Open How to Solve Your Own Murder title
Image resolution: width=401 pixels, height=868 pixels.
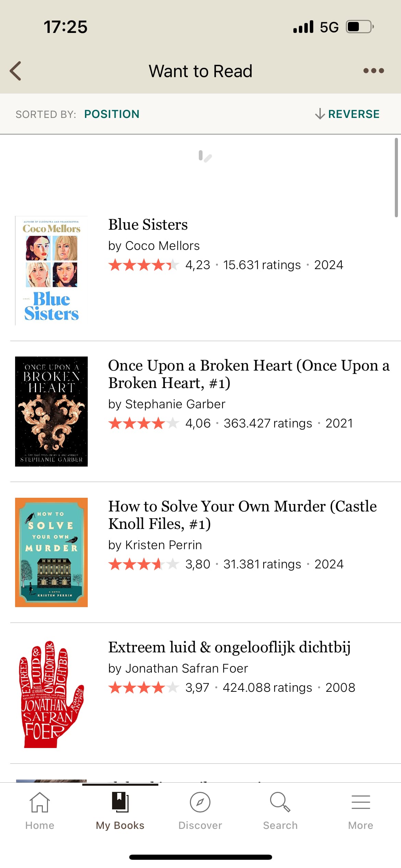[242, 515]
